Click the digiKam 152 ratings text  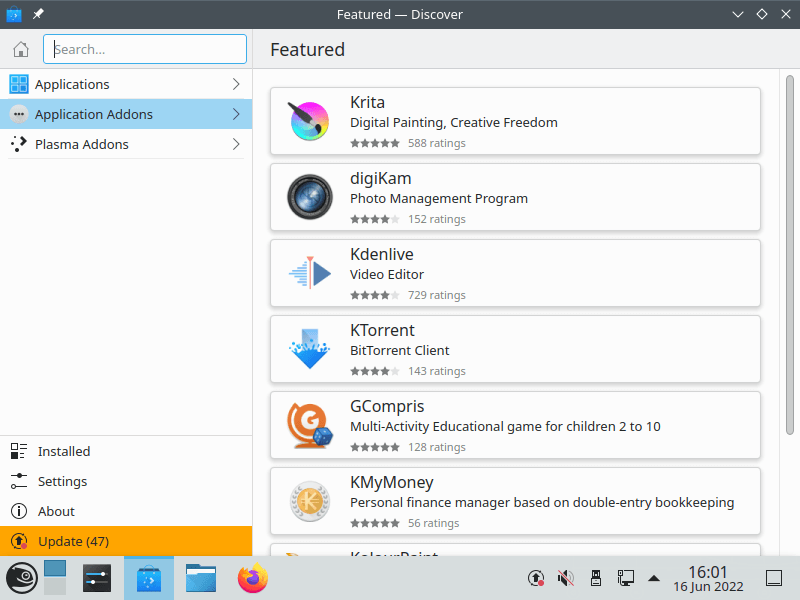(x=437, y=219)
